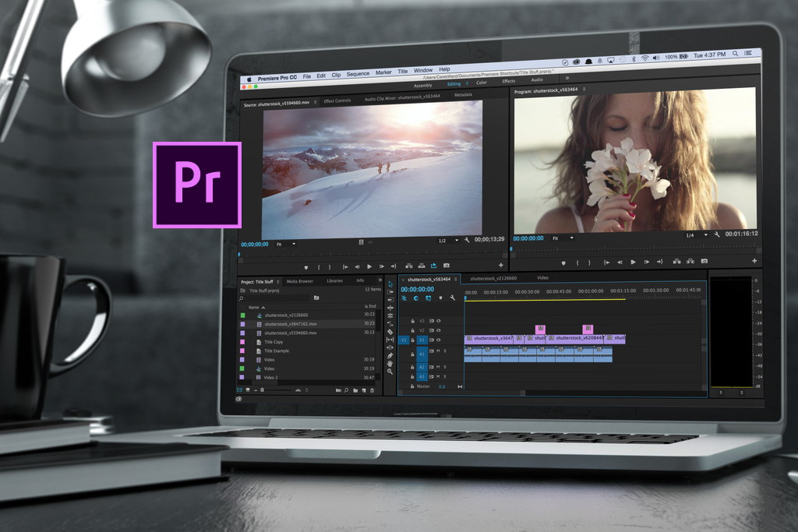The image size is (798, 532).
Task: Select the Razor tool in the timeline toolbar
Action: 390,331
